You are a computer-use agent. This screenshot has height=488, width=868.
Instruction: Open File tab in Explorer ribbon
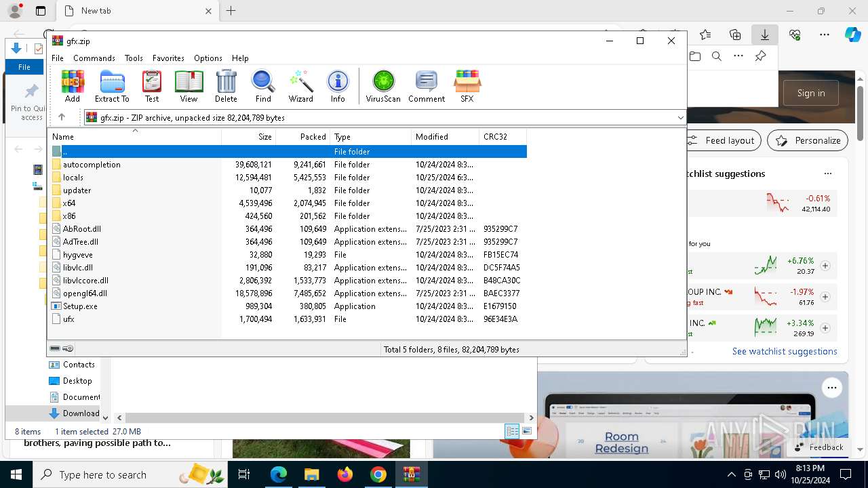[24, 67]
